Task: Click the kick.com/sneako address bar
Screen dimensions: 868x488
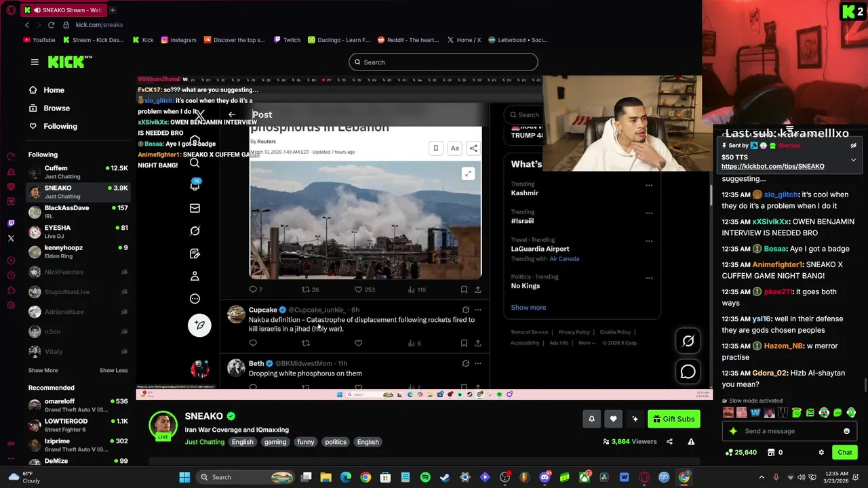Action: [99, 25]
